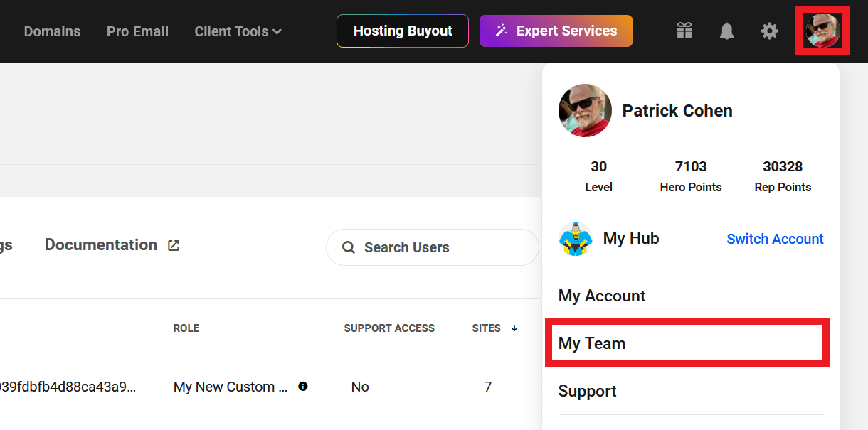
Task: Click the magnifier icon in Search Users
Action: (349, 247)
